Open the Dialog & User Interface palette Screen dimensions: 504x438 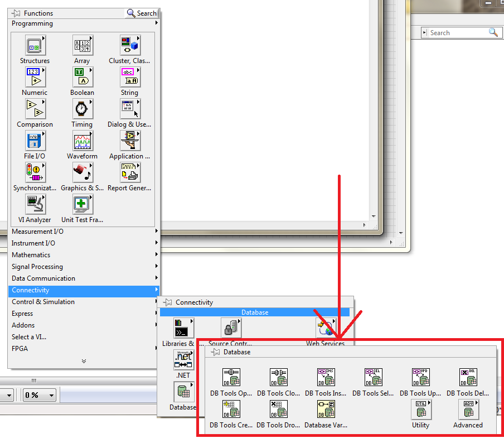(130, 109)
